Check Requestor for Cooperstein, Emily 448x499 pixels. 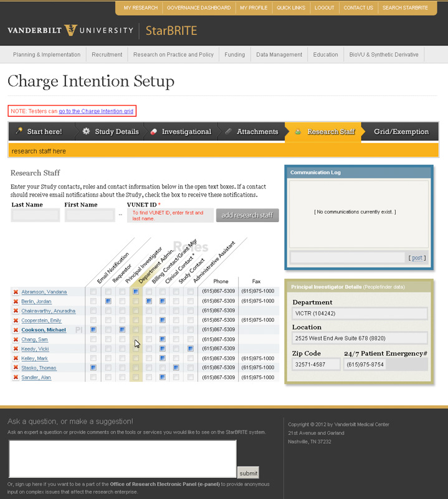108,320
